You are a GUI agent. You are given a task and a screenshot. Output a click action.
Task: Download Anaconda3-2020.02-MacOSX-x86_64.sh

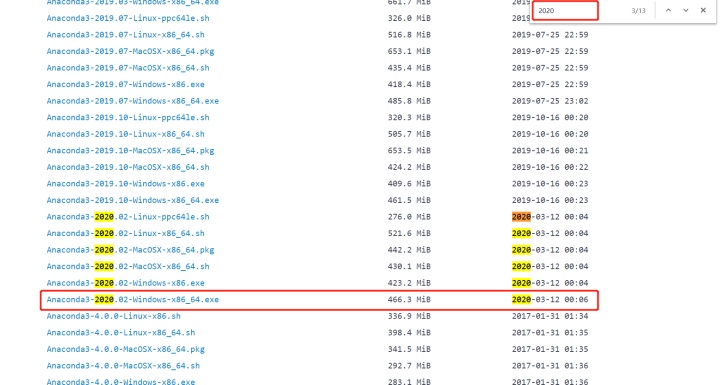128,266
